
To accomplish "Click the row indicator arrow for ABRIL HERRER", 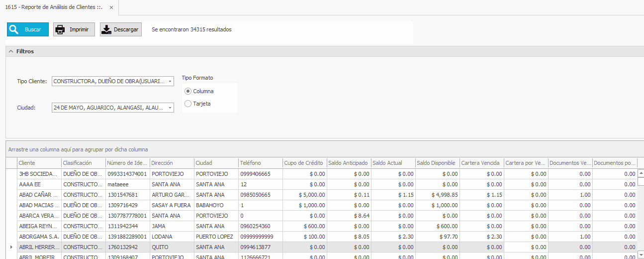I will (11, 247).
